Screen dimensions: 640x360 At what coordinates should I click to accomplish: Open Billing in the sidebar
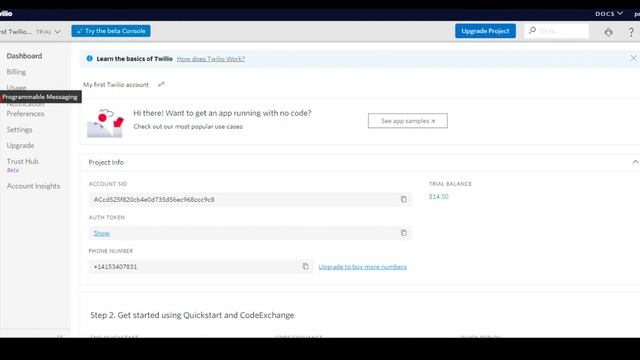(x=16, y=72)
